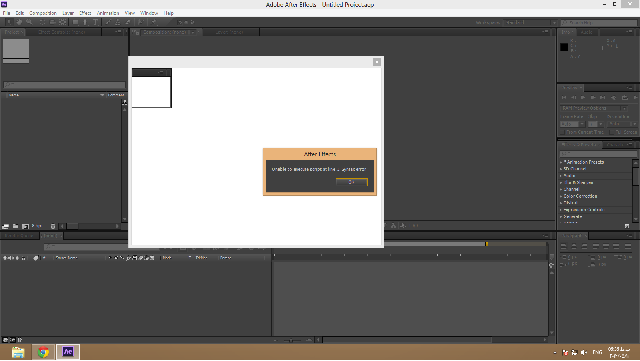640x361 pixels.
Task: Open the Animation menu
Action: (x=108, y=13)
